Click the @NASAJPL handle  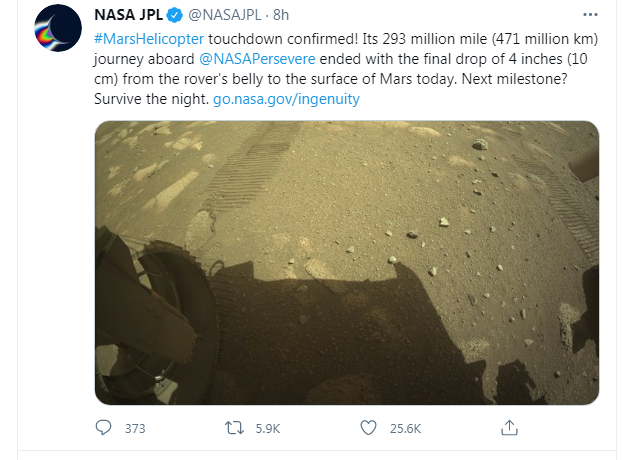pyautogui.click(x=225, y=15)
